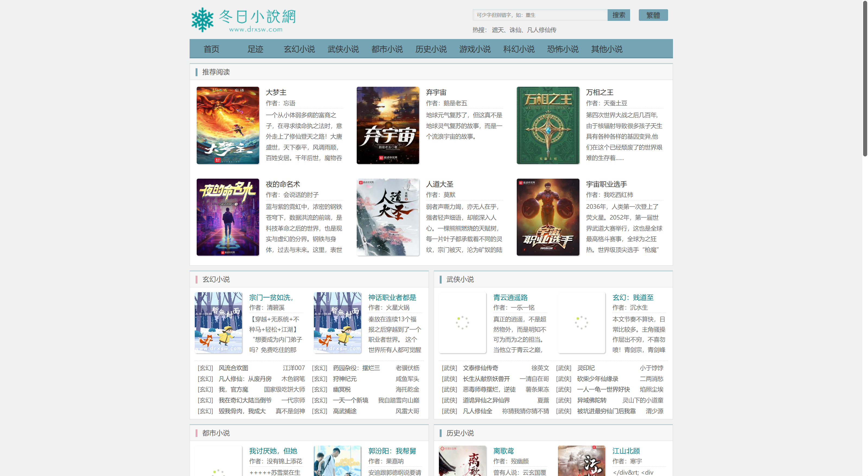
Task: Click the snowflake site logo
Action: [x=203, y=20]
